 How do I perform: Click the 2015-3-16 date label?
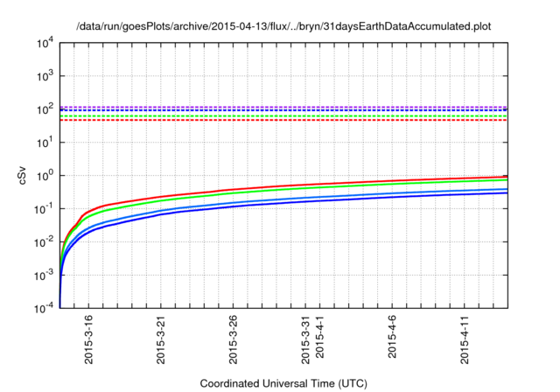(x=88, y=339)
